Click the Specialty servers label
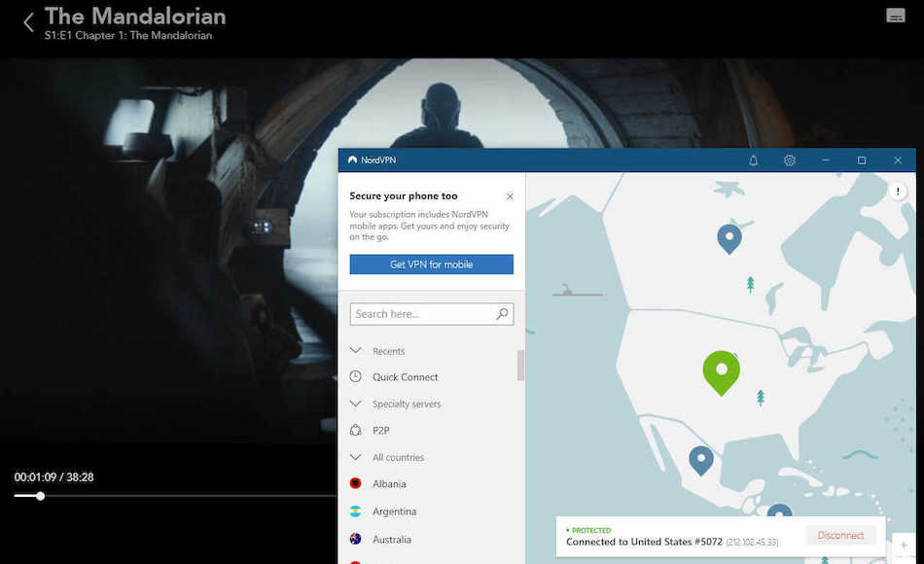 point(407,405)
